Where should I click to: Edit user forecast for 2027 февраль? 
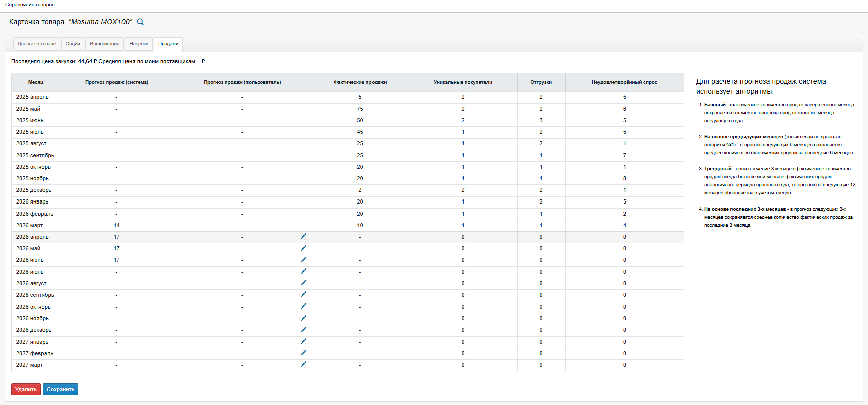pyautogui.click(x=303, y=353)
